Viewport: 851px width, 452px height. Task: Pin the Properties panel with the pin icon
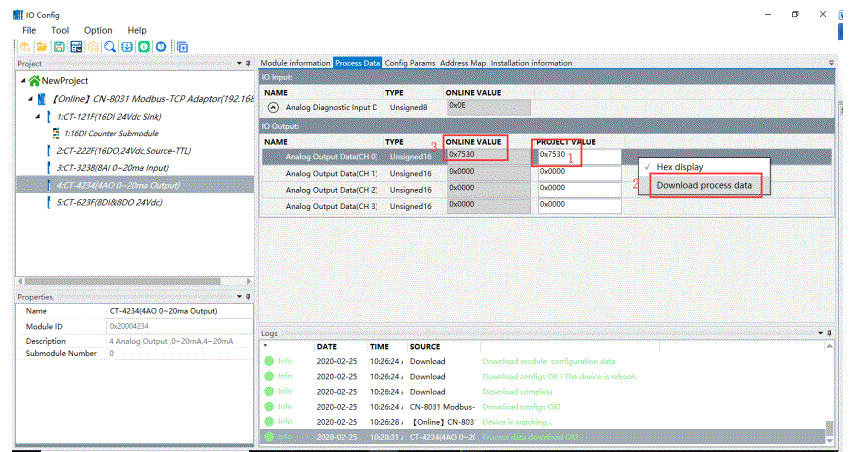click(248, 297)
